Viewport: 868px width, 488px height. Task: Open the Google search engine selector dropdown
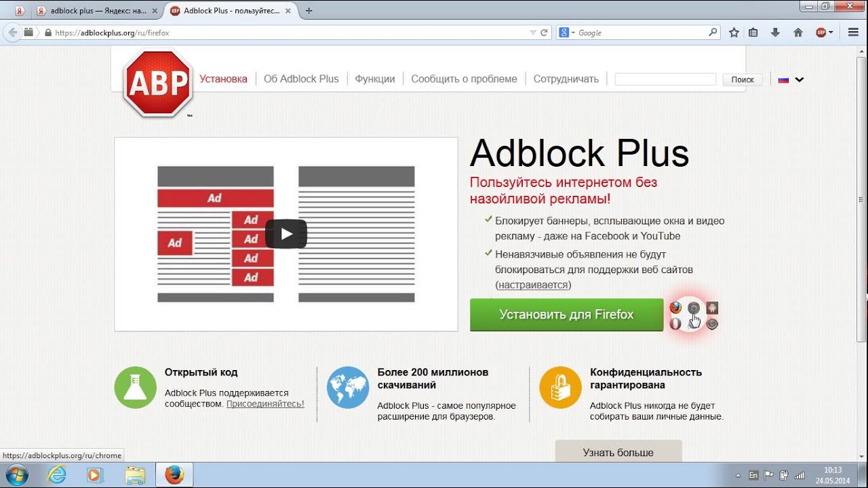pos(567,33)
